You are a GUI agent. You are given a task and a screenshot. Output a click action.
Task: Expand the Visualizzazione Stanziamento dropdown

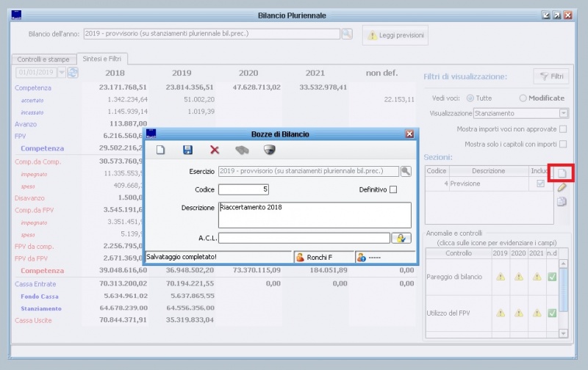[x=564, y=113]
